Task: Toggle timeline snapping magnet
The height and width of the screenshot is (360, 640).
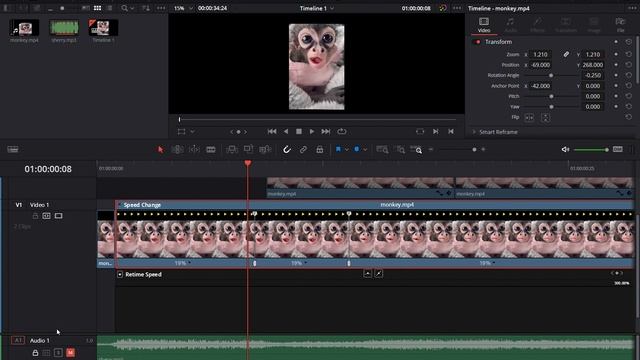Action: [x=287, y=150]
